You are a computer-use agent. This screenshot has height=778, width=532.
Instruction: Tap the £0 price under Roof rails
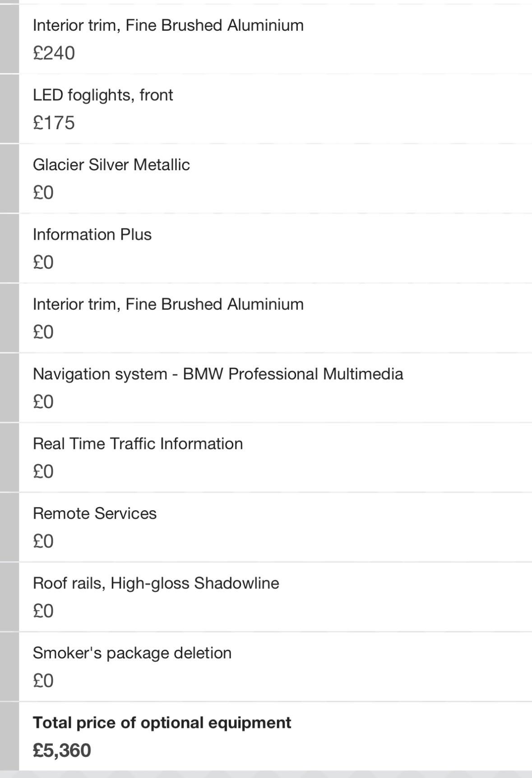pyautogui.click(x=43, y=611)
